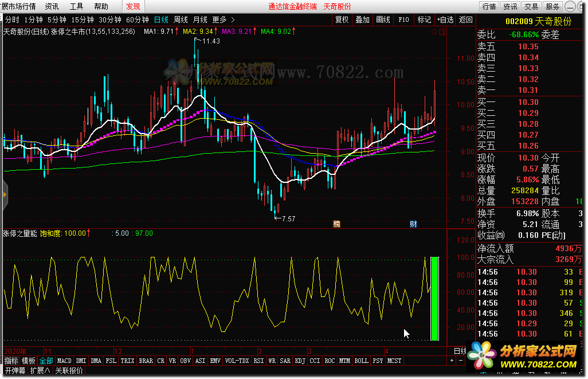Screen dimensions: 588x379
Task: Select the BRAR indicator
Action: 146,361
